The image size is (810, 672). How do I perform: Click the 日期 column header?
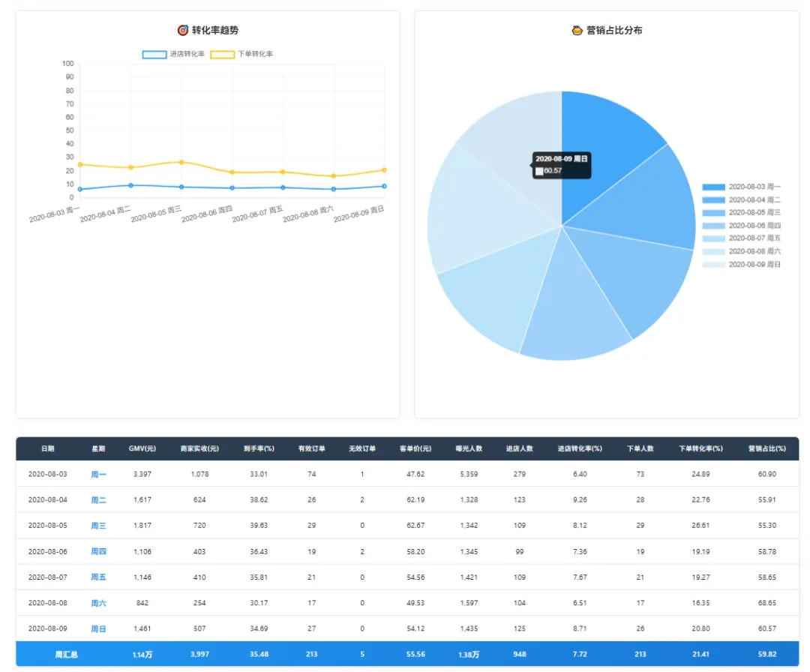[x=48, y=448]
